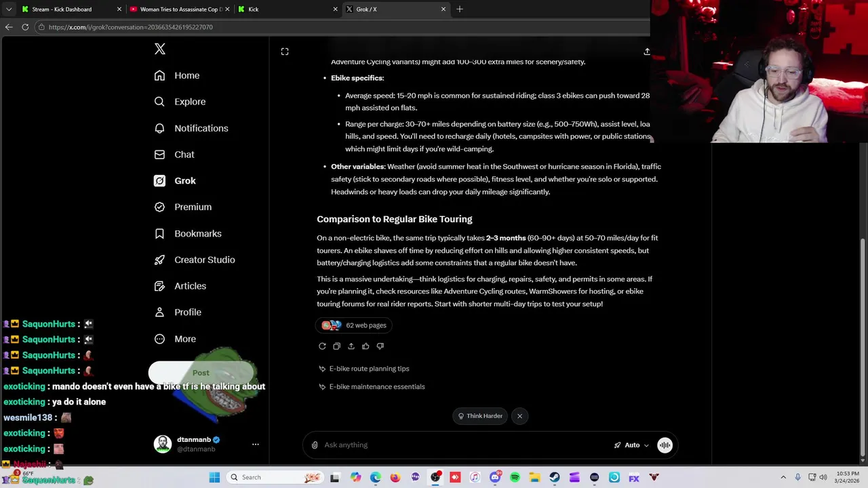Viewport: 868px width, 488px height.
Task: Toggle Grok fullscreen expand icon
Action: (x=285, y=52)
